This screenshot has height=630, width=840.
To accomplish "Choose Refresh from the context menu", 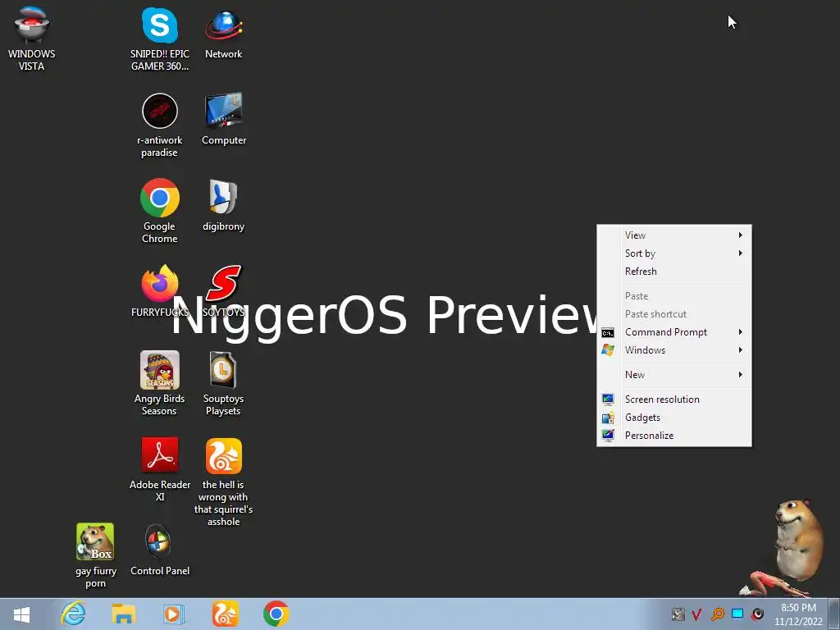I will [674, 272].
